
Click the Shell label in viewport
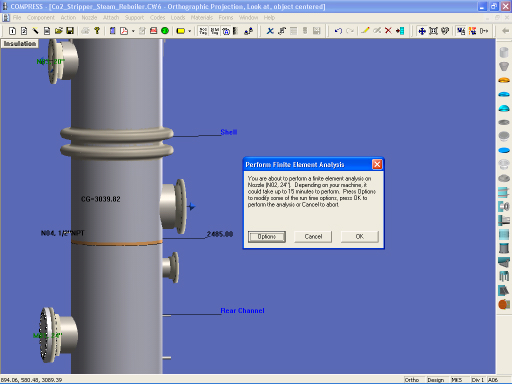229,132
